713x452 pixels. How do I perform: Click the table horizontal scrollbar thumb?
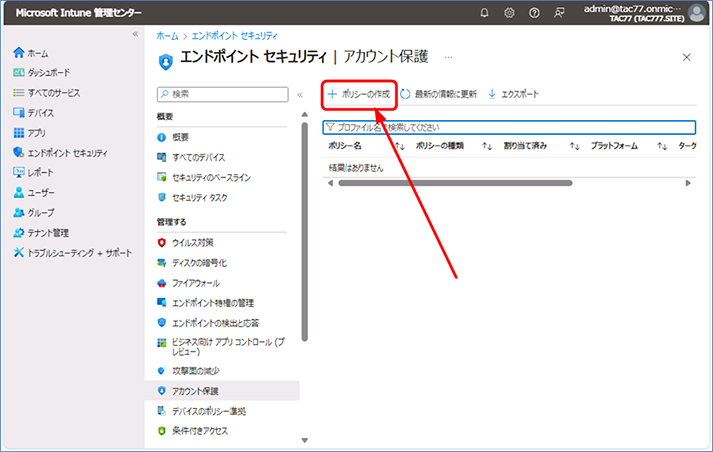[455, 183]
